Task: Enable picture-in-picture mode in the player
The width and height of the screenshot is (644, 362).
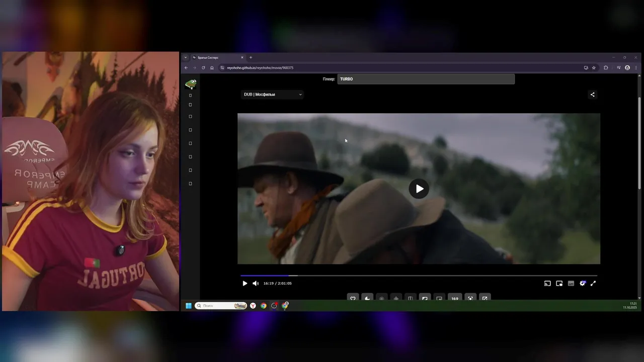Action: (x=559, y=284)
